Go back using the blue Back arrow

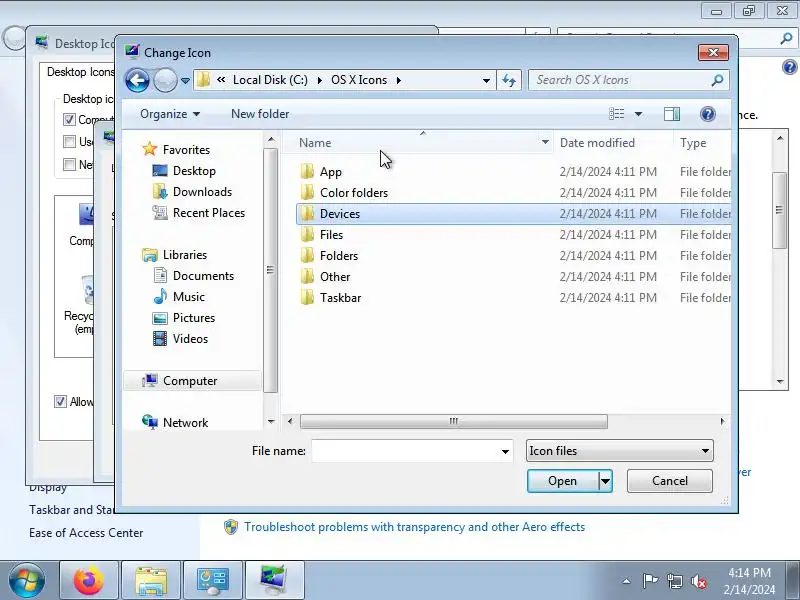pos(137,80)
